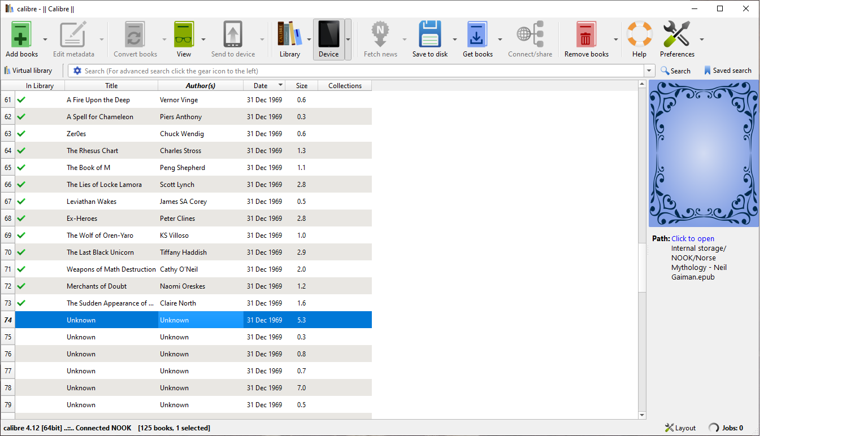Select 'The Rhesus Chart' title
Viewport: 868px width, 436px height.
93,151
